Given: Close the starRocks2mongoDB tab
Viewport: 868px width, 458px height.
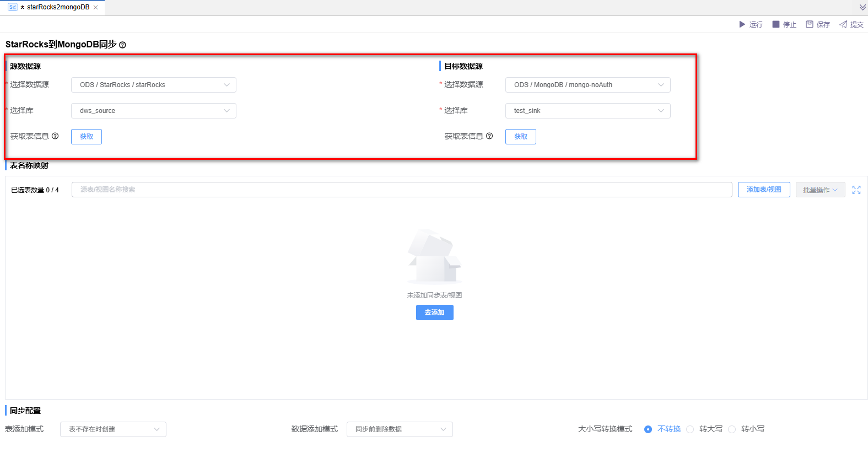Looking at the screenshot, I should [x=96, y=8].
